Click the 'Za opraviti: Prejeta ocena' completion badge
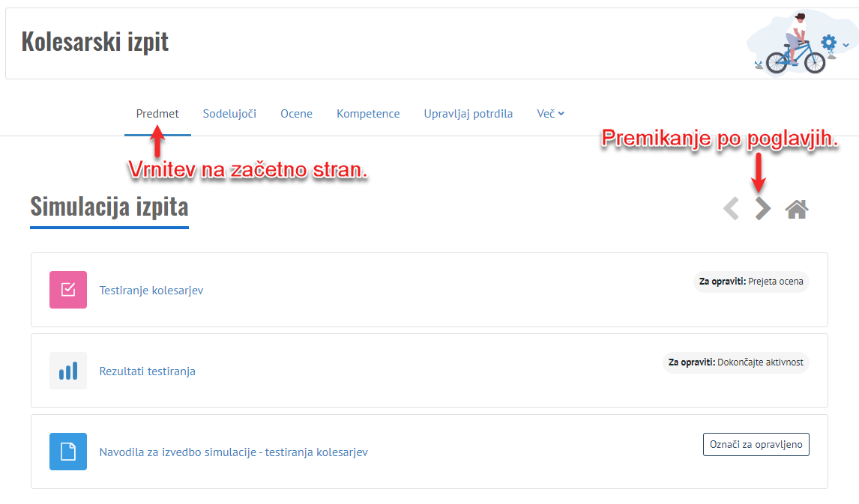The height and width of the screenshot is (504, 859). point(751,282)
